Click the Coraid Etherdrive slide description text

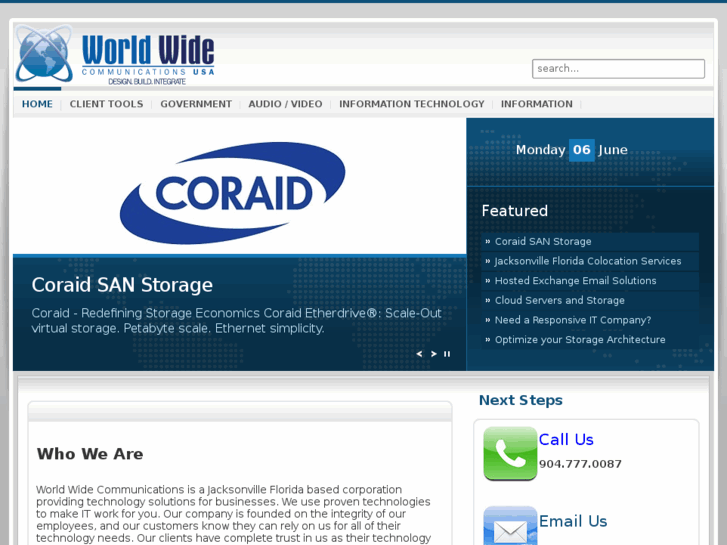[x=236, y=321]
